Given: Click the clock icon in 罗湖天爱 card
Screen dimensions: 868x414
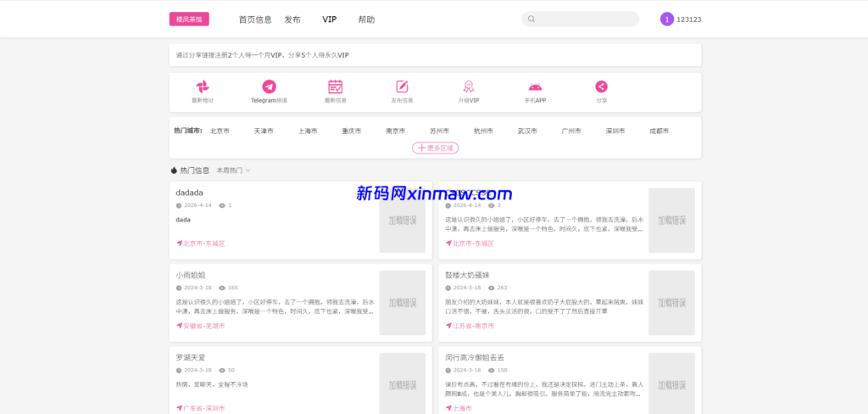Looking at the screenshot, I should point(179,370).
